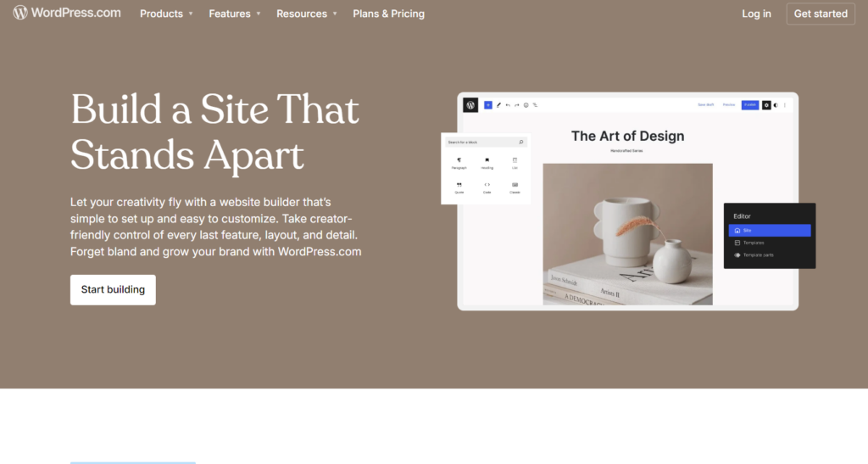The width and height of the screenshot is (868, 464).
Task: Click the Get started button
Action: point(821,14)
